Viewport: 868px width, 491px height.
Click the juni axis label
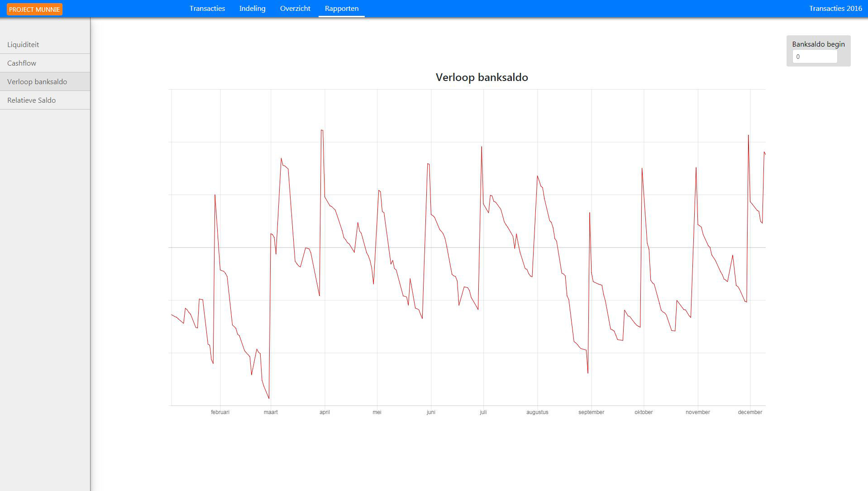(431, 412)
